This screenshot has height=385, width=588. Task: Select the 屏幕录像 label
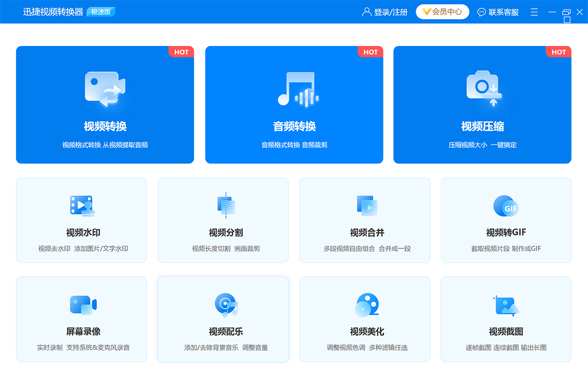point(83,332)
